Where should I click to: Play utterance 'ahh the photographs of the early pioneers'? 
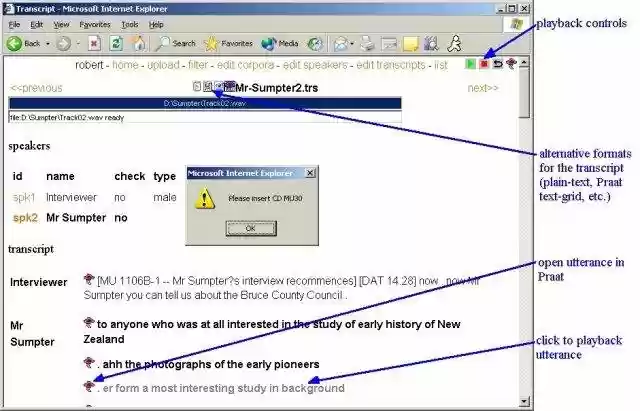[x=211, y=364]
